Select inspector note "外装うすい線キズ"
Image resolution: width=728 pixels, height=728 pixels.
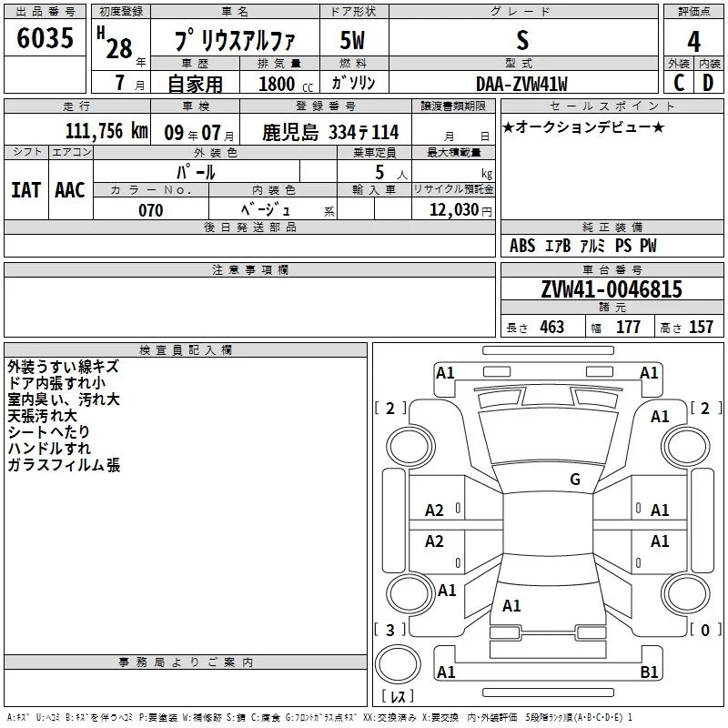point(64,367)
